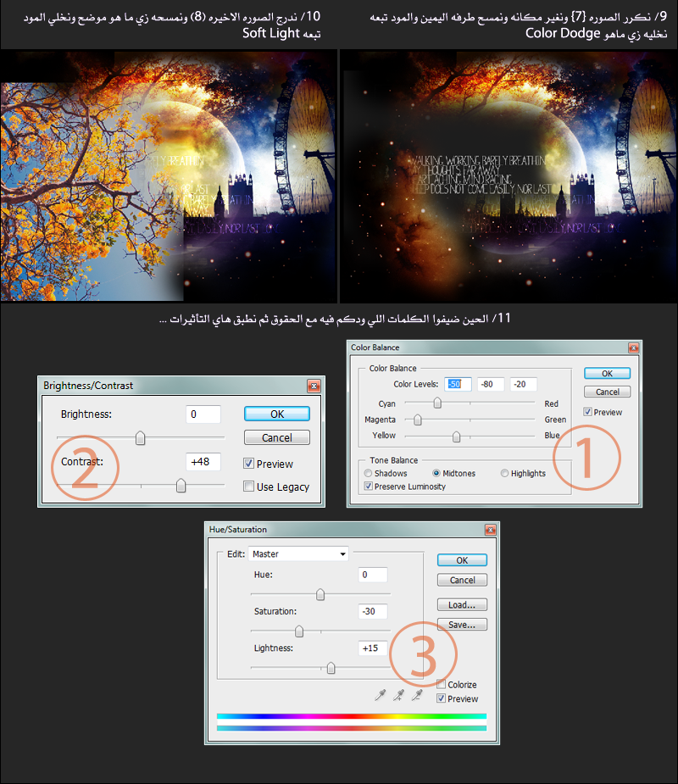
Task: Click the Load... button in Hue/Saturation
Action: 462,604
